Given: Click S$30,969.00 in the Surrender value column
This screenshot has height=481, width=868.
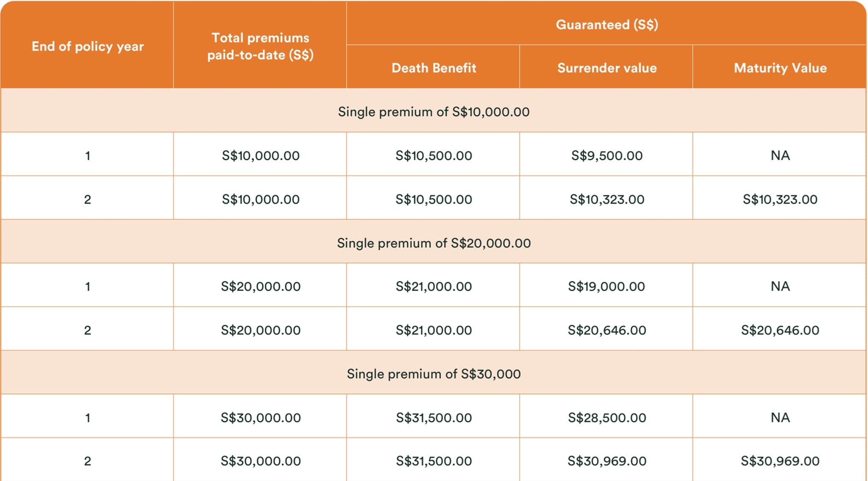Looking at the screenshot, I should click(x=607, y=461).
